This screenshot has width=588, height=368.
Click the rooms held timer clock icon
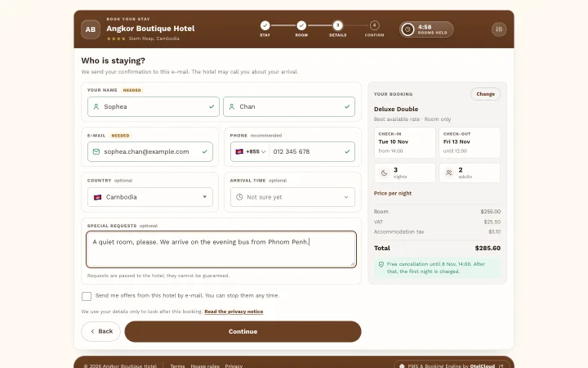[x=408, y=29]
